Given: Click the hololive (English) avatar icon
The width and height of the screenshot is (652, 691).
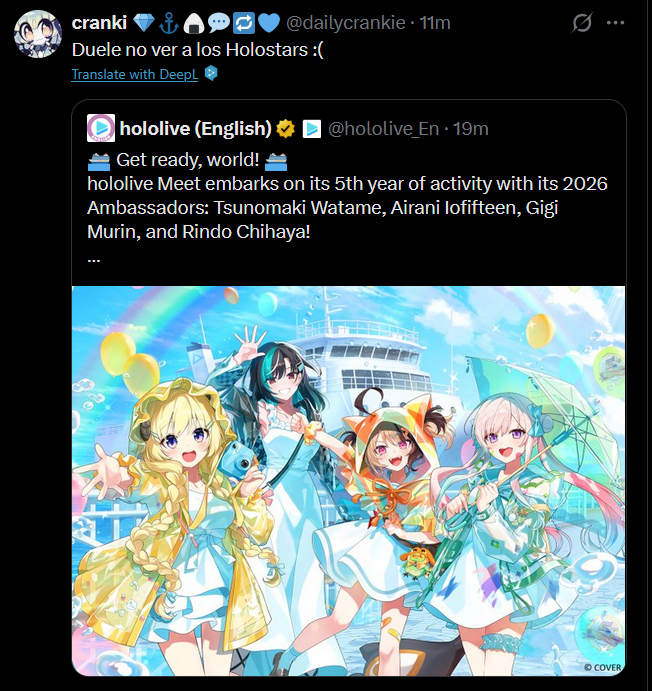Looking at the screenshot, I should point(101,128).
